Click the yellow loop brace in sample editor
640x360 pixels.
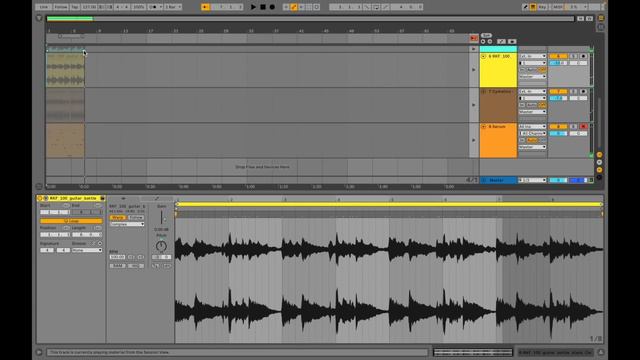point(389,204)
